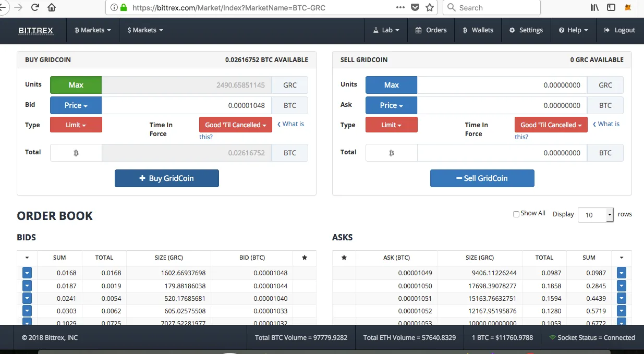Click the BITTREX logo

click(35, 30)
